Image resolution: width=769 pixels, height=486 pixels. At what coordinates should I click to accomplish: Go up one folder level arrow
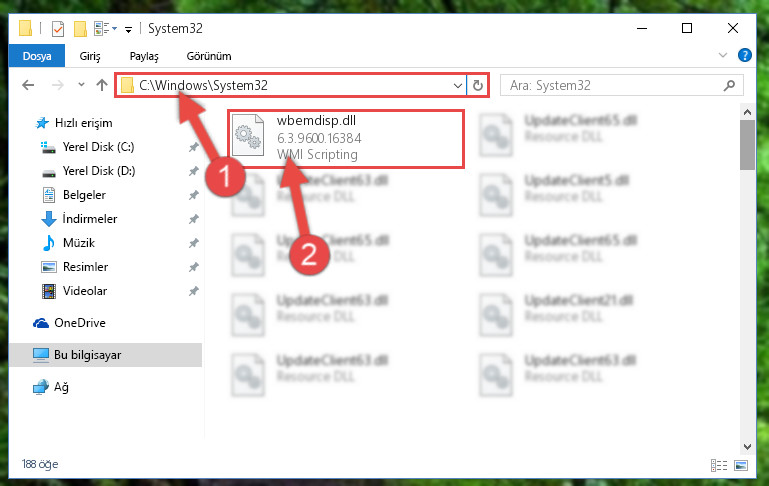pyautogui.click(x=102, y=85)
